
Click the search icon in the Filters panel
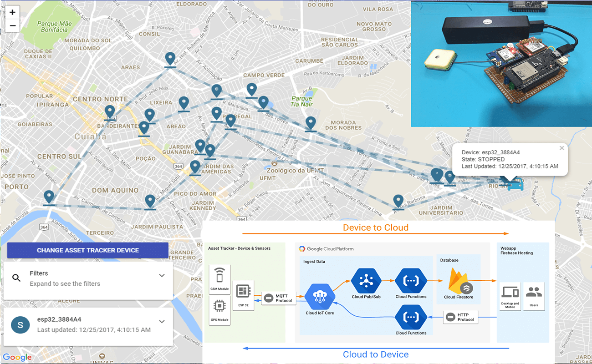15,278
